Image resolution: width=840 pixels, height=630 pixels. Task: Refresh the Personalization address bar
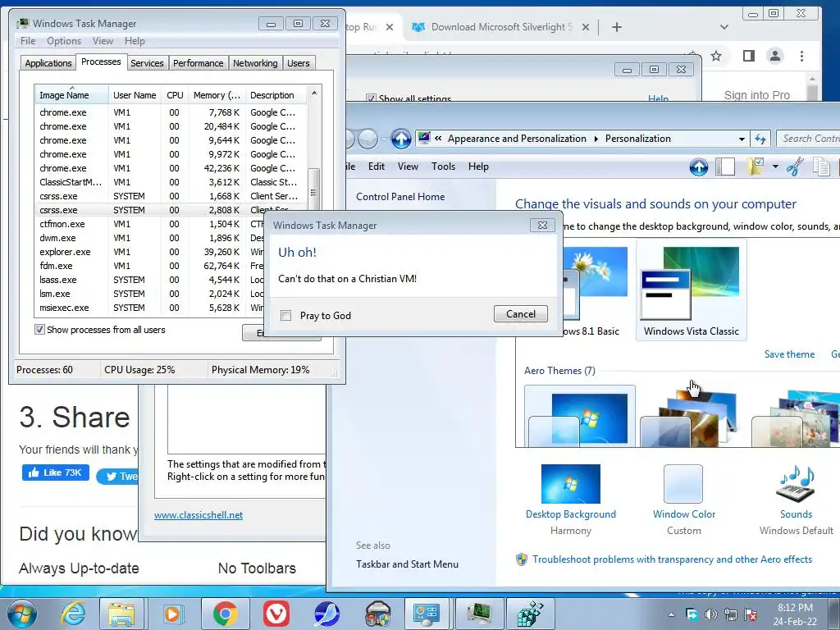coord(760,139)
